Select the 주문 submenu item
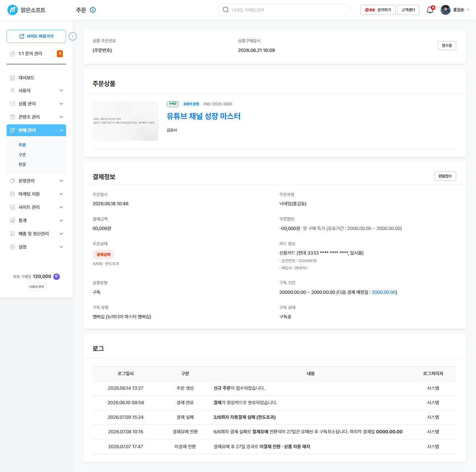Screen dimensions: 476x472 point(22,145)
